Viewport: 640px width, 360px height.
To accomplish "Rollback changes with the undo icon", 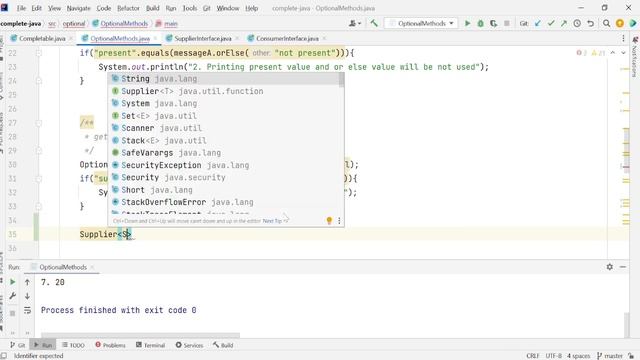I will pyautogui.click(x=590, y=24).
